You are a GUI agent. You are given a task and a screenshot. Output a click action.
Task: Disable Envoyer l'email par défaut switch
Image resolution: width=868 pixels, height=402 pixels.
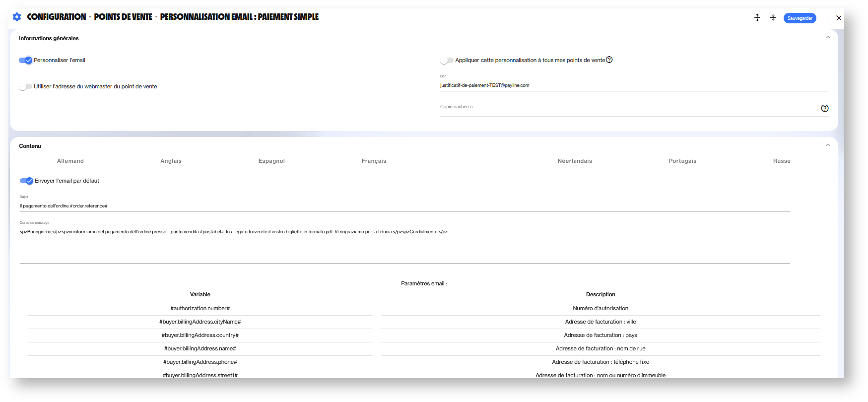tap(26, 181)
